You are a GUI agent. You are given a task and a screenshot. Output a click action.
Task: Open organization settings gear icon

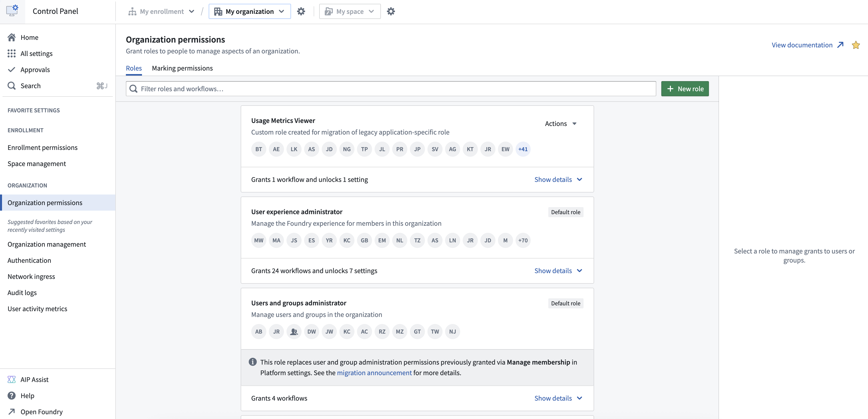pyautogui.click(x=301, y=12)
